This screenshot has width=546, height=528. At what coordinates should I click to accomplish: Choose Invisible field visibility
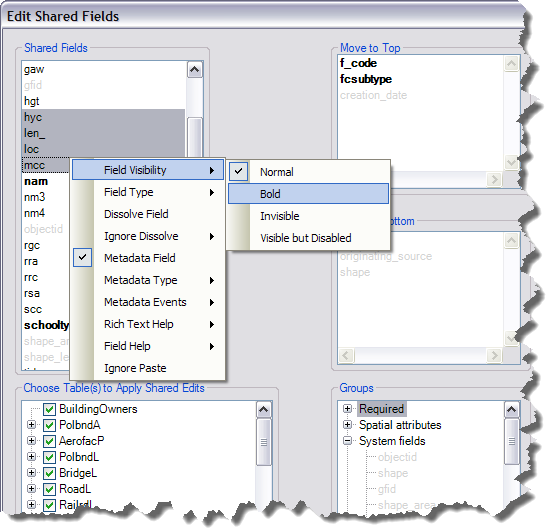[308, 216]
